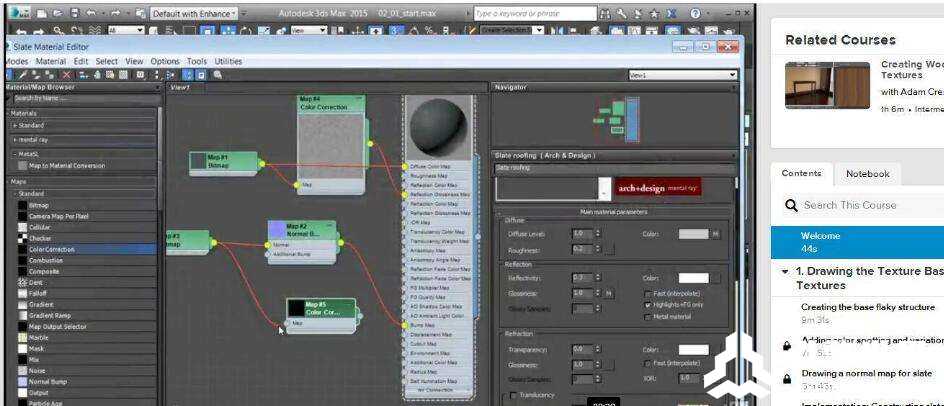Click the Save File icon in title bar
944x406 pixels.
pyautogui.click(x=73, y=13)
